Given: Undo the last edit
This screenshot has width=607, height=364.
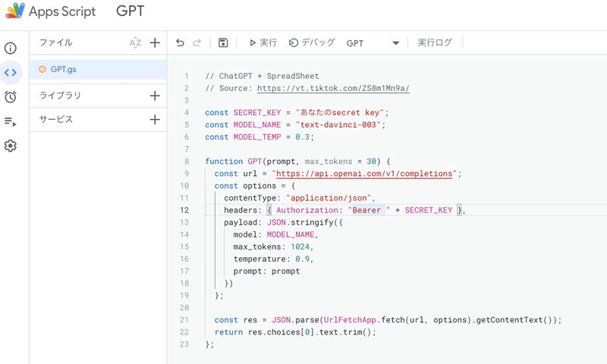Looking at the screenshot, I should click(180, 42).
